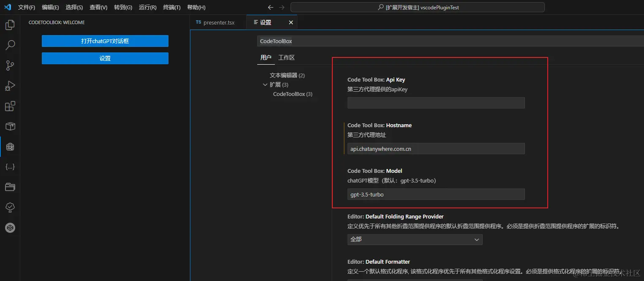Viewport: 644px width, 281px height.
Task: Click the Editor: Default Folding Range Provider title
Action: tap(396, 216)
